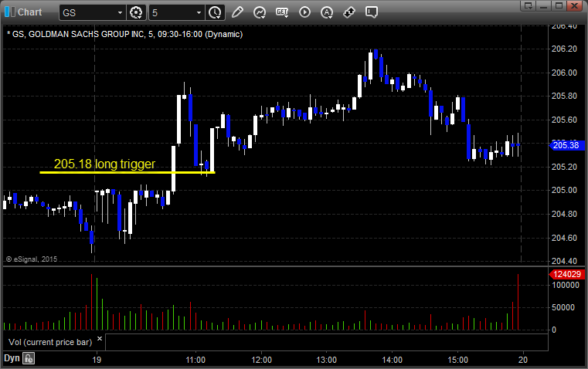Expand the 5 interval dropdown
588x369 pixels.
pos(199,12)
